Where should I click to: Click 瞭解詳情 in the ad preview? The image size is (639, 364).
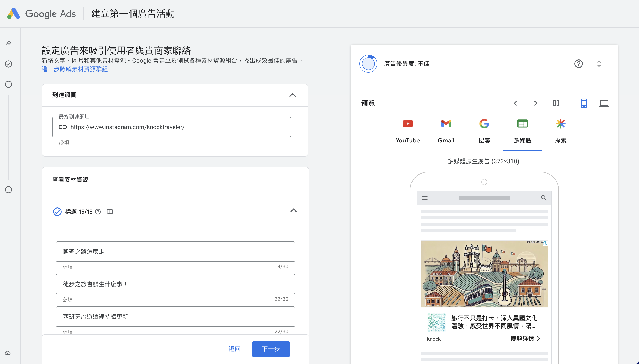pos(526,339)
